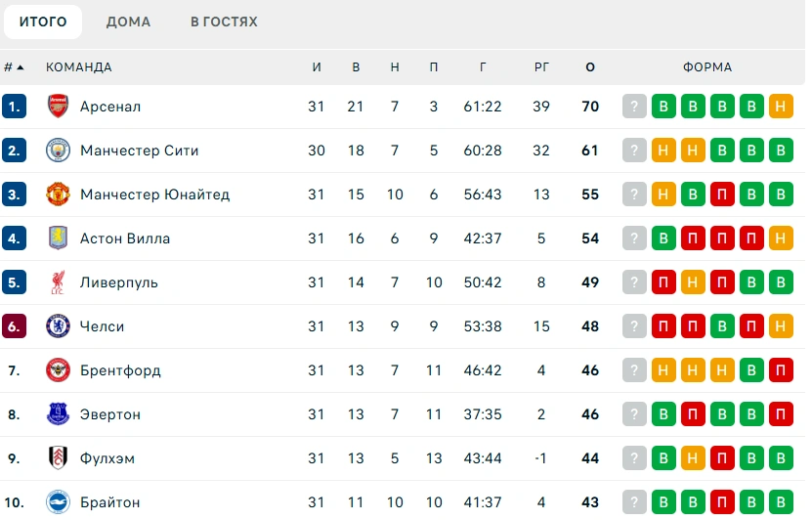Screen dimensions: 812x520
Task: Click Brentford's red П loss form badge
Action: click(781, 370)
